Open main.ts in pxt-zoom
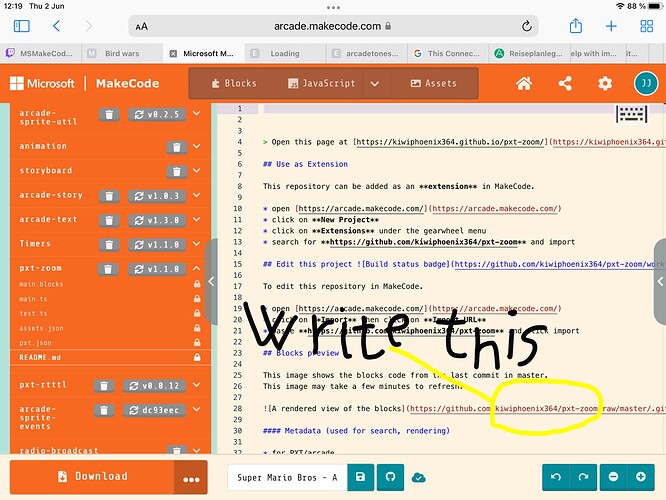The height and width of the screenshot is (500, 666). coord(110,299)
